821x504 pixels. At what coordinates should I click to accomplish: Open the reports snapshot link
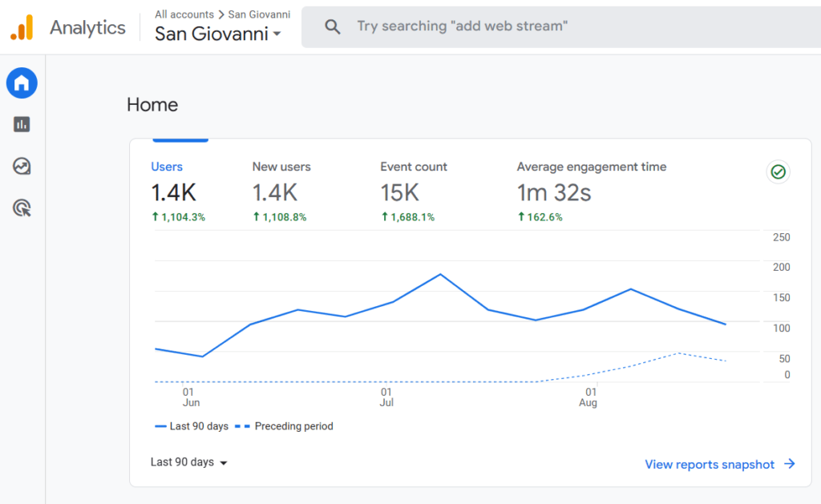[x=710, y=464]
